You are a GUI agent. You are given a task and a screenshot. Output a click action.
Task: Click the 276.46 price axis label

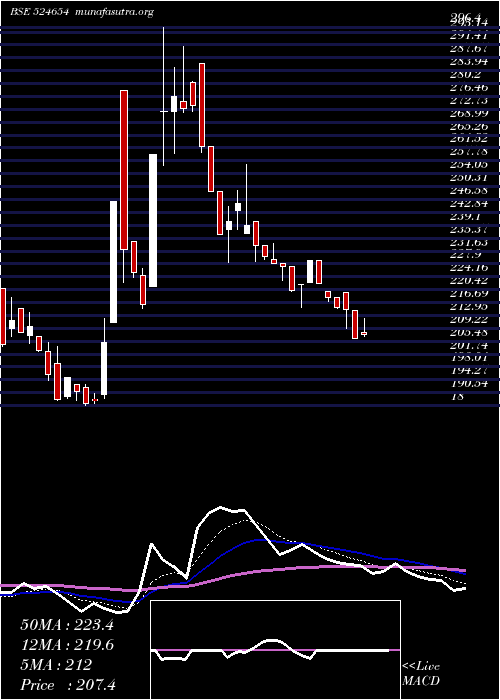tap(468, 86)
